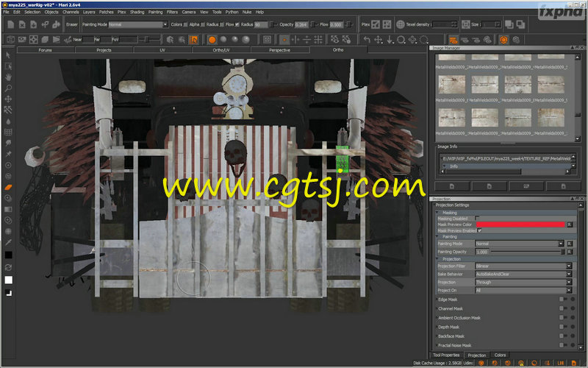Viewport: 588px width, 368px height.
Task: Click the undo curved arrow icon
Action: click(x=367, y=40)
